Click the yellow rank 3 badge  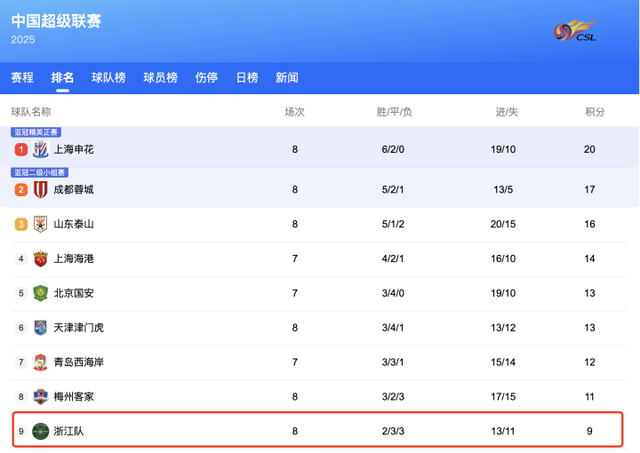21,224
